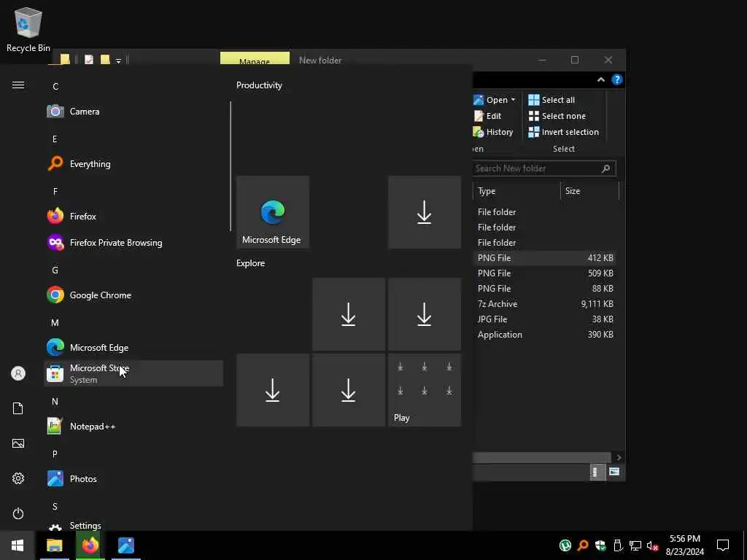Image resolution: width=747 pixels, height=560 pixels.
Task: Click the letter P header in app list
Action: (55, 454)
